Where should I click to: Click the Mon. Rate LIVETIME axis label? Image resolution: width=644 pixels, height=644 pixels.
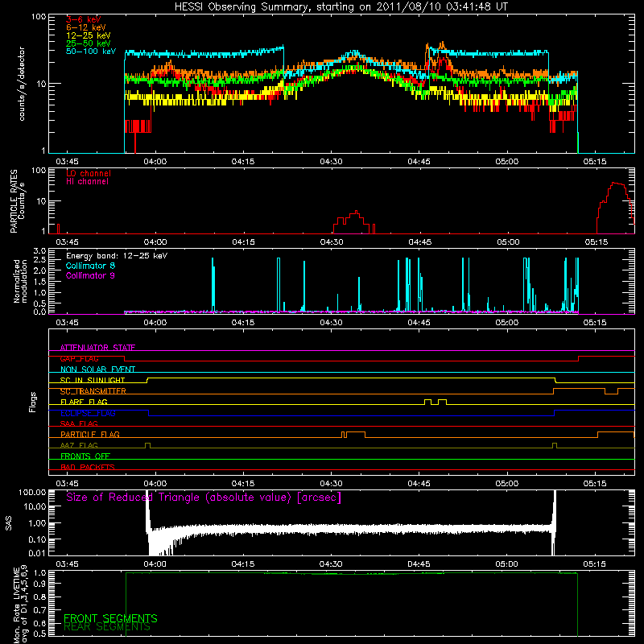(x=20, y=604)
